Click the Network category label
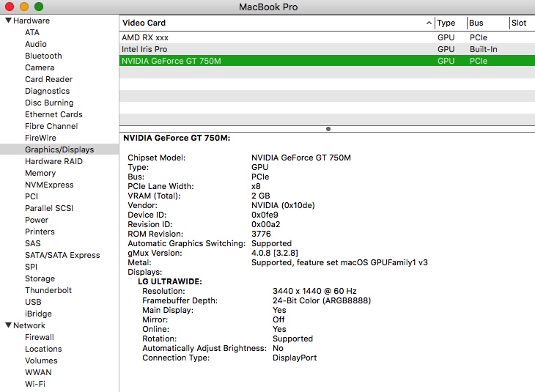This screenshot has width=535, height=392. point(29,325)
